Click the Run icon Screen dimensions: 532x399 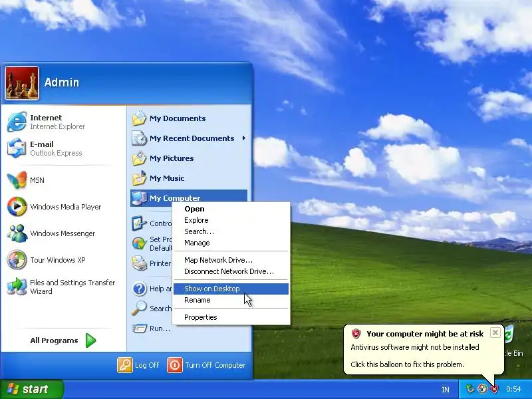[x=139, y=329]
